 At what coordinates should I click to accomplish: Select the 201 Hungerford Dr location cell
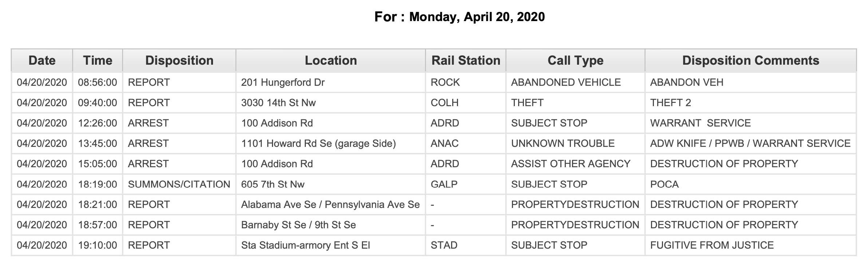(x=331, y=82)
